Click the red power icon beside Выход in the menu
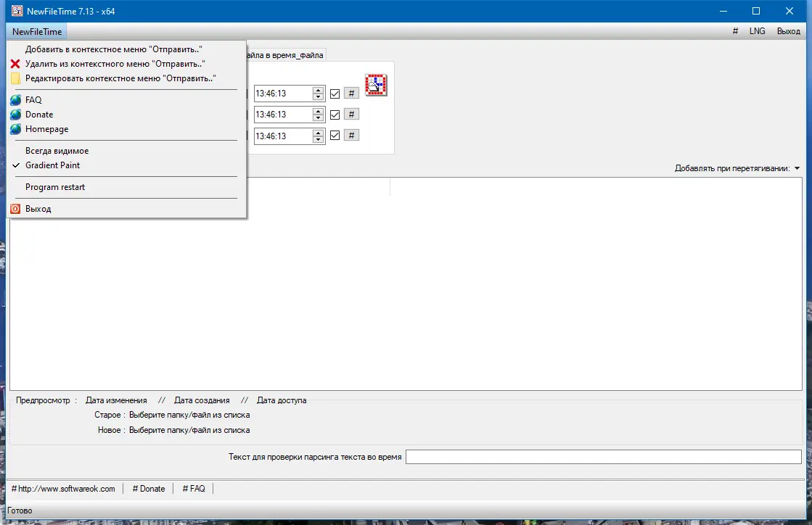 (15, 208)
